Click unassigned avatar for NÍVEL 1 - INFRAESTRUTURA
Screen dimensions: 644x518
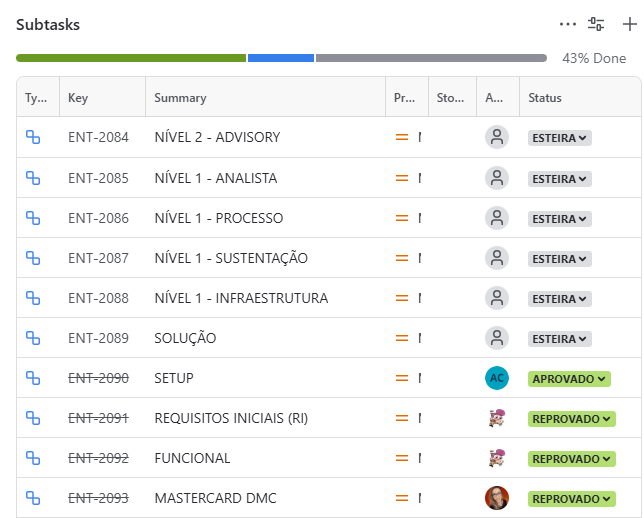(x=497, y=298)
